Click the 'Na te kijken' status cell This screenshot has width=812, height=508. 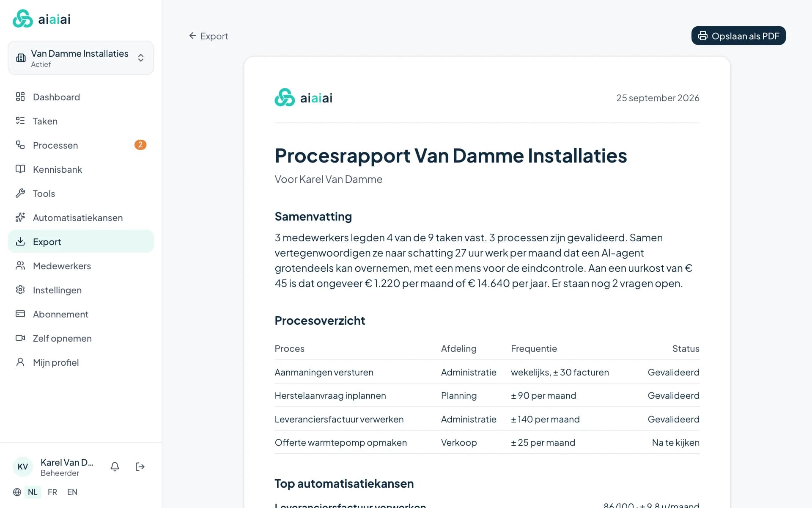[675, 443]
